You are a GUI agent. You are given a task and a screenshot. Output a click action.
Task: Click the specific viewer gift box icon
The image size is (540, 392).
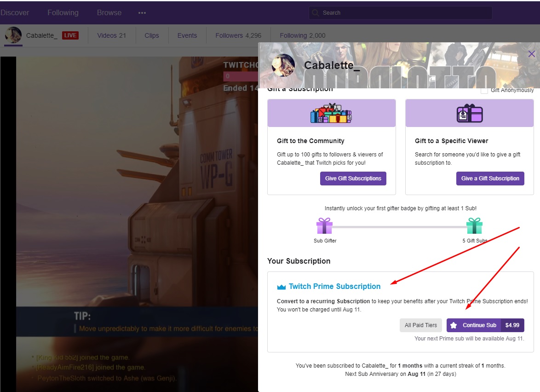[469, 114]
